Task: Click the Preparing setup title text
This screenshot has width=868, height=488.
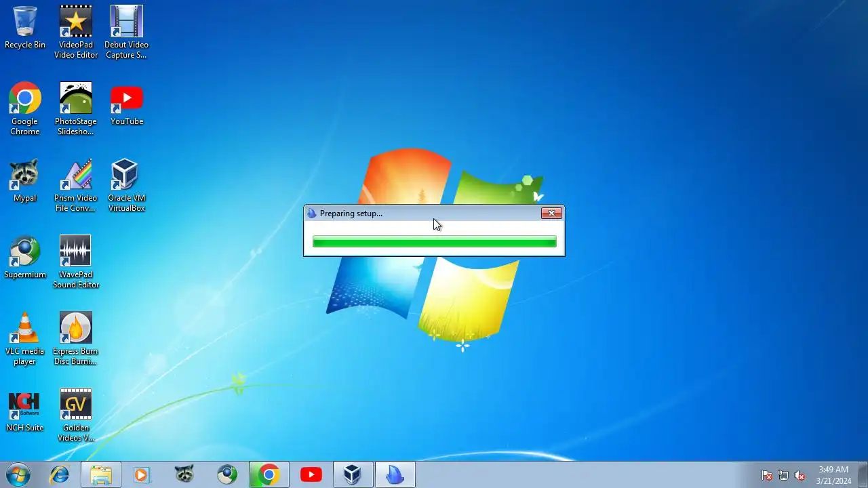Action: tap(351, 213)
